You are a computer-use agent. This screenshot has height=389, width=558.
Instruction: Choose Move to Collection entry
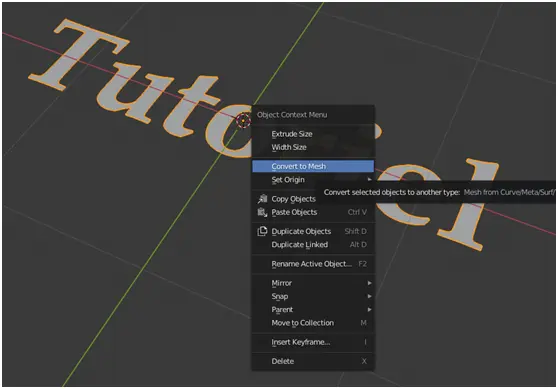pyautogui.click(x=313, y=323)
